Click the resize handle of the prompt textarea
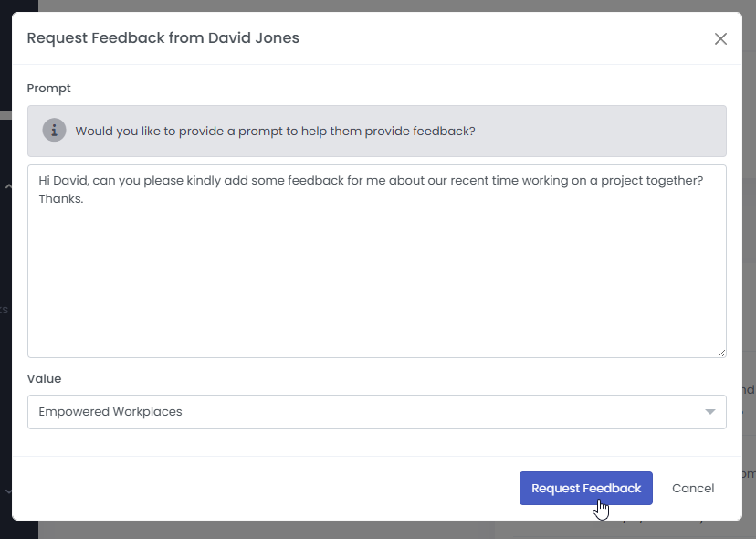The width and height of the screenshot is (756, 539). (721, 352)
